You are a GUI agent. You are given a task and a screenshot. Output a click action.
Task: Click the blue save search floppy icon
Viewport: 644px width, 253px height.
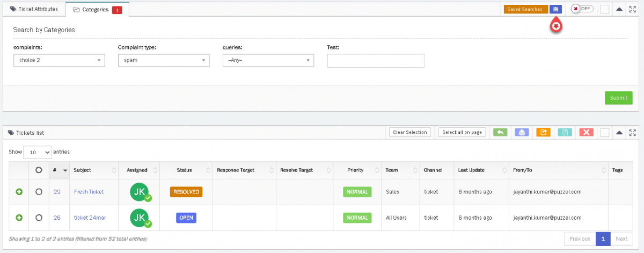[555, 9]
